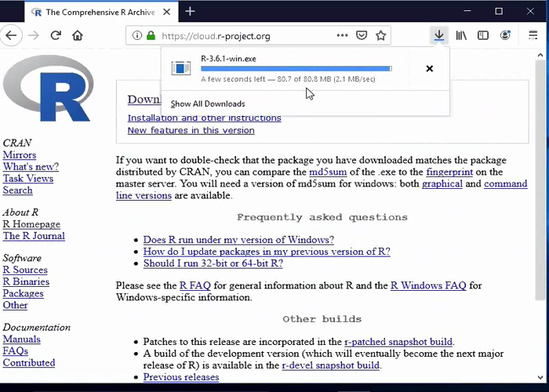Toggle the Downloads arrow toolbar button
This screenshot has height=392, width=549.
(438, 35)
